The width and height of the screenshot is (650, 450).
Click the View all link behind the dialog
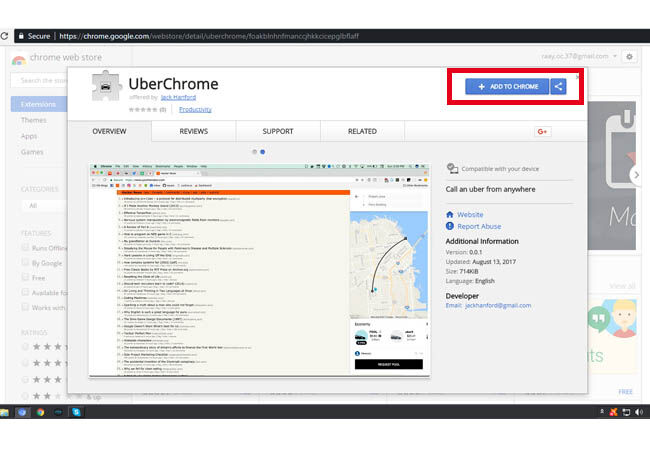click(622, 286)
